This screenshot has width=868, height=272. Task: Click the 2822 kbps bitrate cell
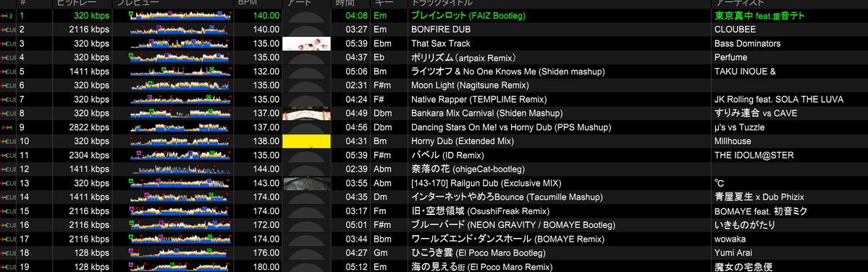pyautogui.click(x=89, y=127)
